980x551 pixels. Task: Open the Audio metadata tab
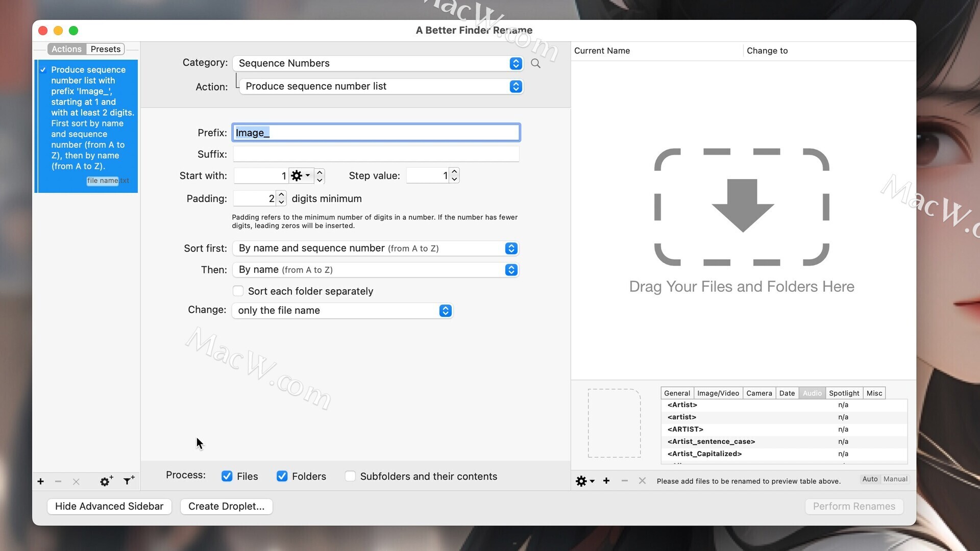click(812, 393)
